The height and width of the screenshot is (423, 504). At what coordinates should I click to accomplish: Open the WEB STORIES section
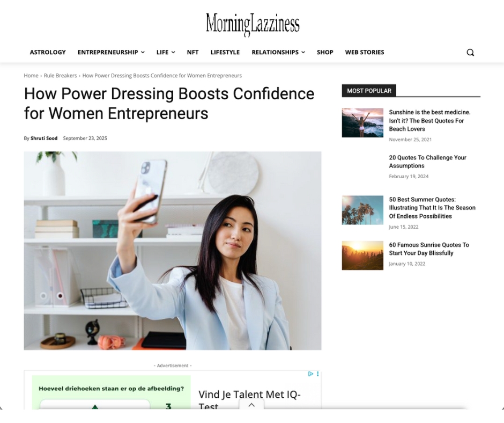point(365,52)
